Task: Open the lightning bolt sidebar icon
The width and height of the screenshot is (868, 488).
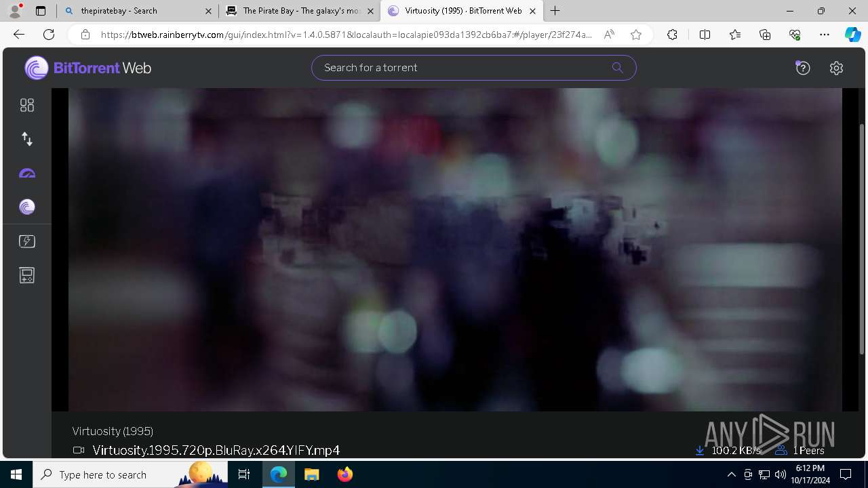Action: click(27, 241)
